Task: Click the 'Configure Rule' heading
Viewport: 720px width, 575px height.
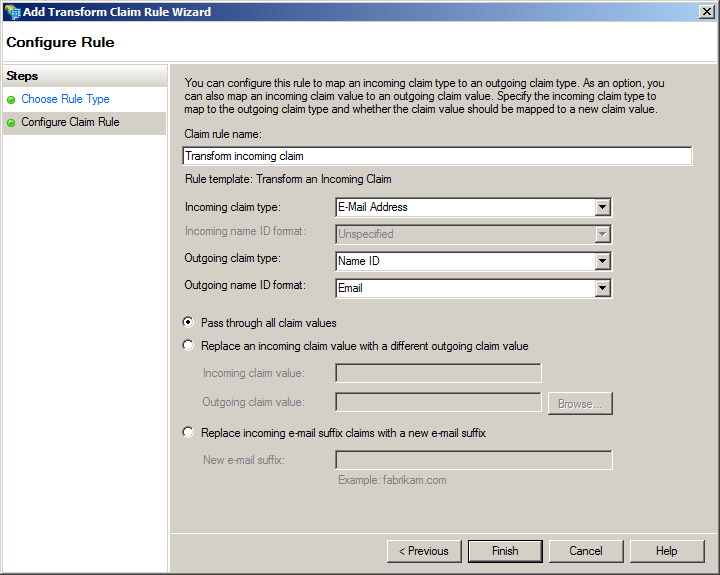Action: pos(60,42)
